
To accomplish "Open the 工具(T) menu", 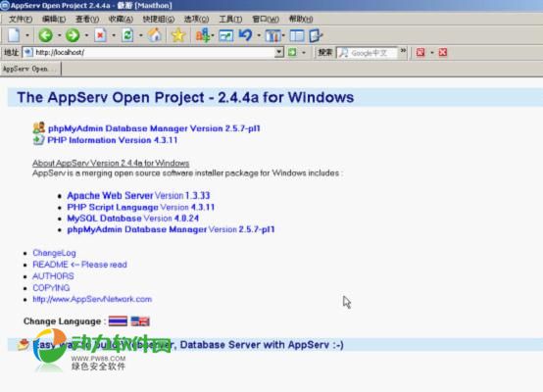I will click(x=230, y=19).
